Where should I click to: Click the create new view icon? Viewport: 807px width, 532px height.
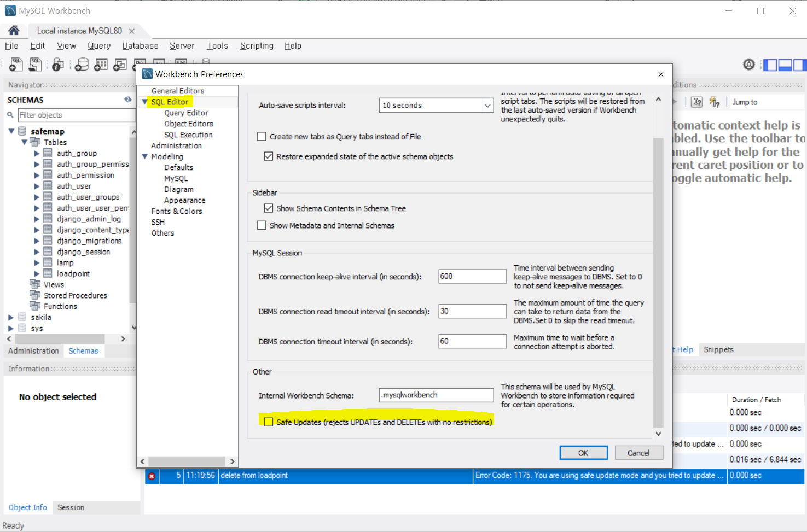coord(120,65)
